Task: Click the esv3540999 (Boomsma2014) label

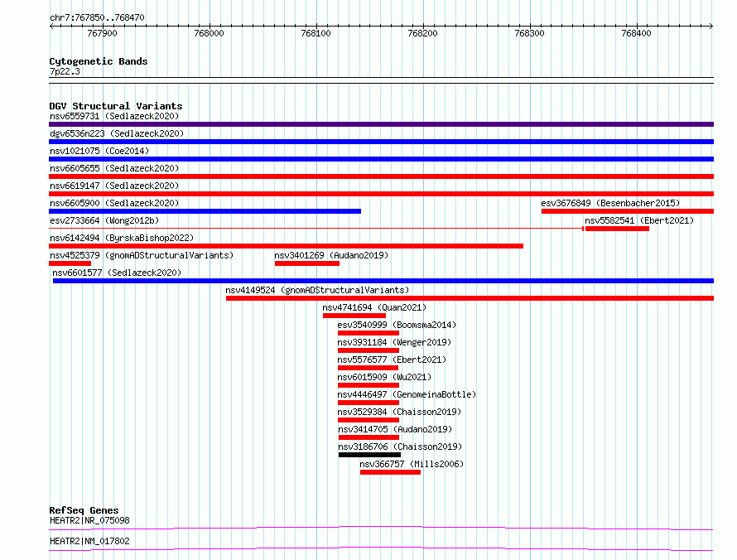Action: click(397, 325)
